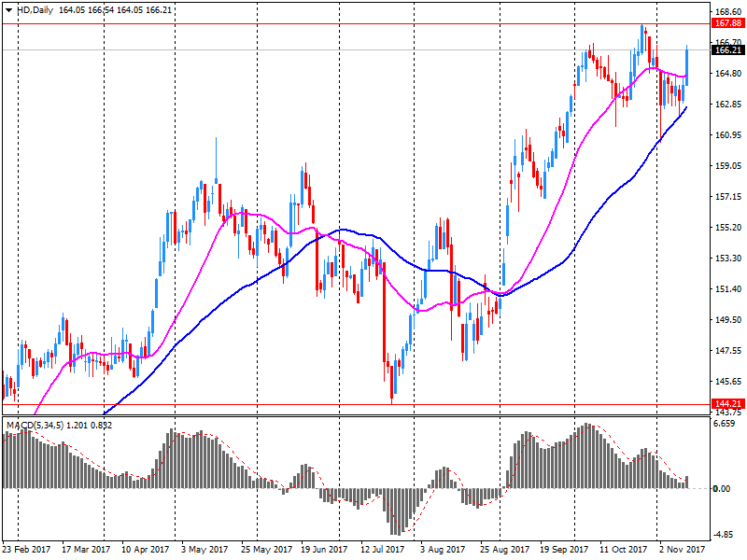Image resolution: width=747 pixels, height=560 pixels.
Task: Select the MACD zero level label 0.00
Action: pos(721,488)
